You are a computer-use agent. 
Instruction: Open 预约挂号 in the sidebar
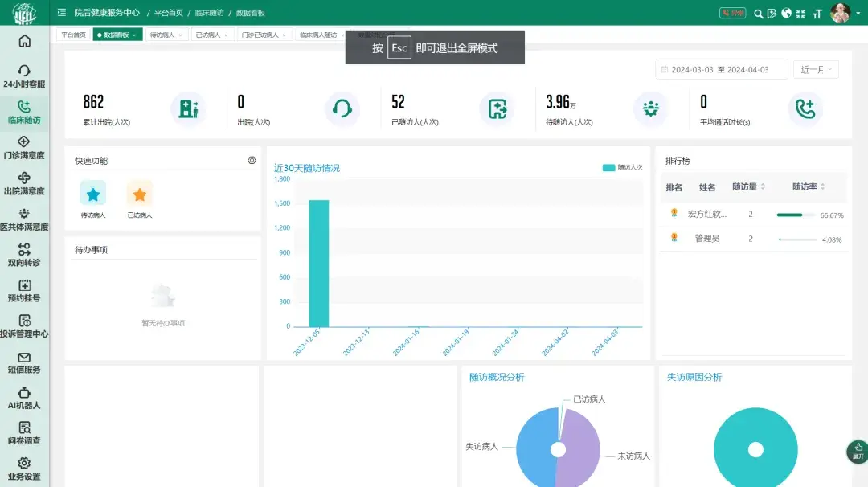click(x=24, y=291)
